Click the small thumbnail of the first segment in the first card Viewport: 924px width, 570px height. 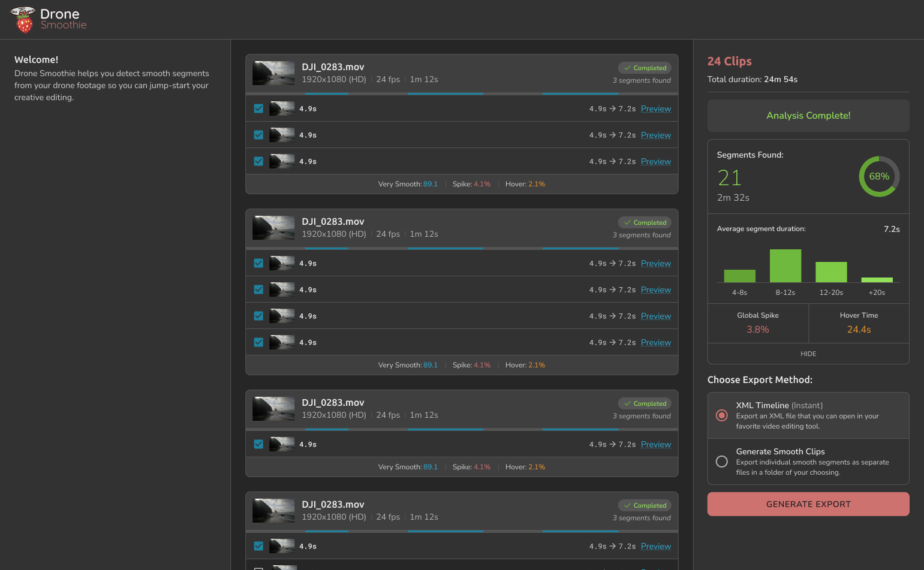point(282,108)
